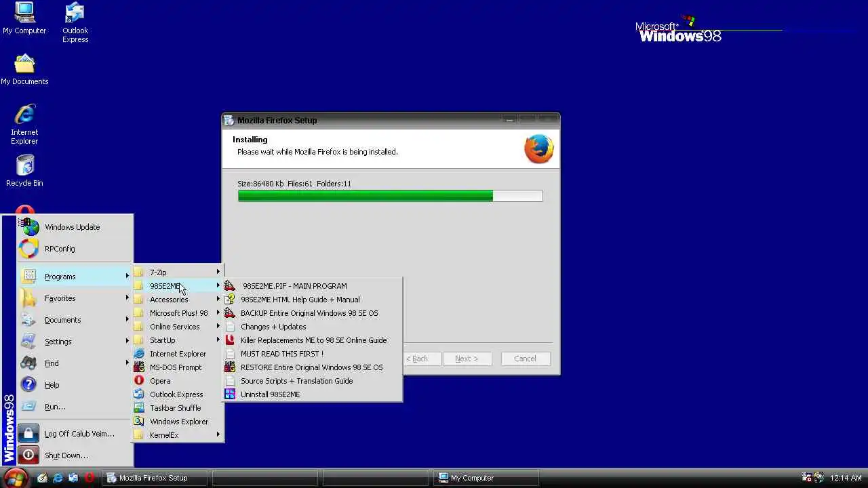Click the Firefox logo in setup header

point(539,148)
